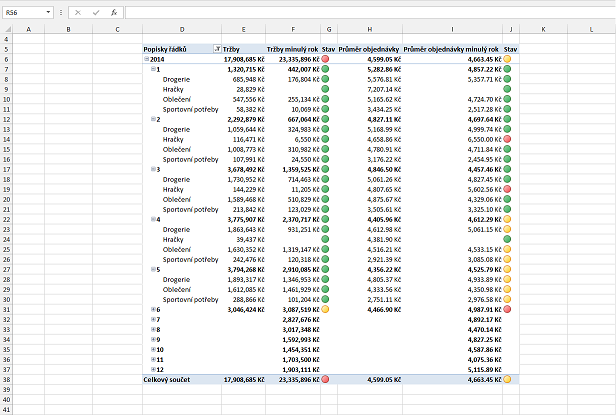Click the red status icon in row 31 column J
The image size is (616, 415).
pos(507,309)
